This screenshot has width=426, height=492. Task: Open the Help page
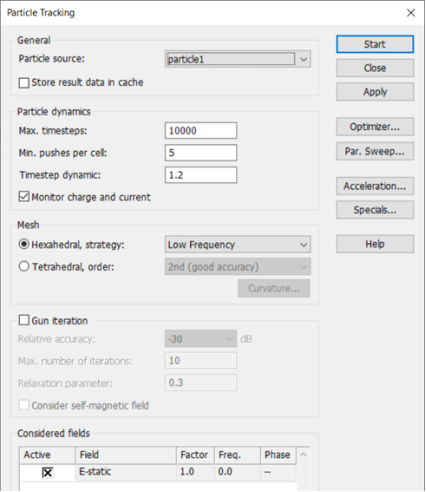(x=375, y=244)
